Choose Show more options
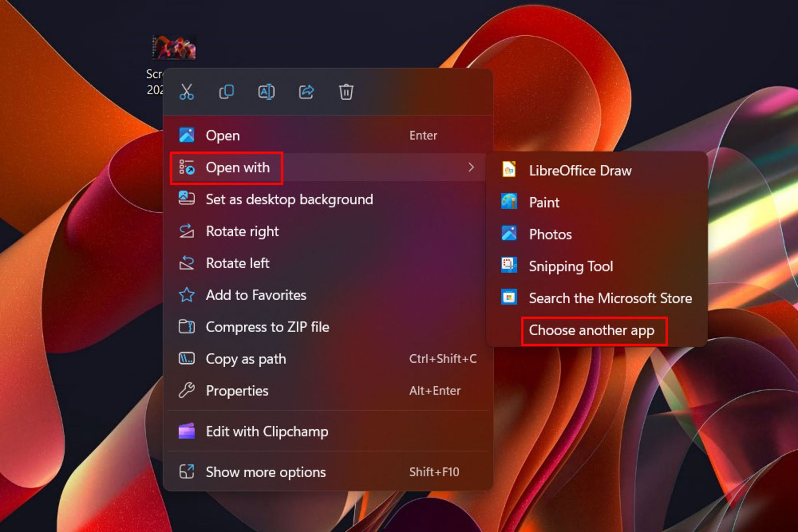This screenshot has height=532, width=798. tap(328, 472)
